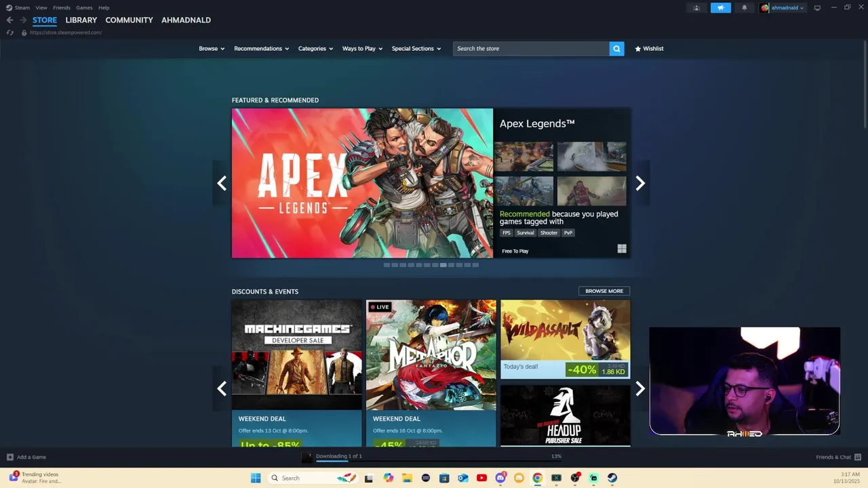The width and height of the screenshot is (868, 488).
Task: Open the Apex Legends main banner image
Action: pos(362,183)
